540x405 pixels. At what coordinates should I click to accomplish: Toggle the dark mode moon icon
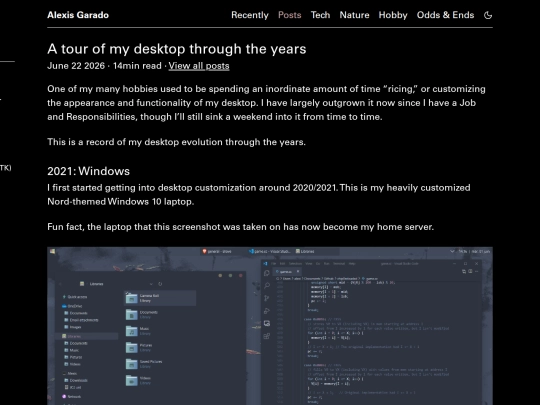488,15
